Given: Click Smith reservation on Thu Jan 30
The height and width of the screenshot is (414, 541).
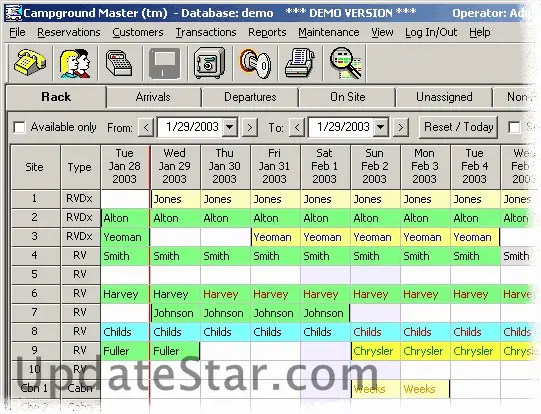Looking at the screenshot, I should pyautogui.click(x=225, y=256).
